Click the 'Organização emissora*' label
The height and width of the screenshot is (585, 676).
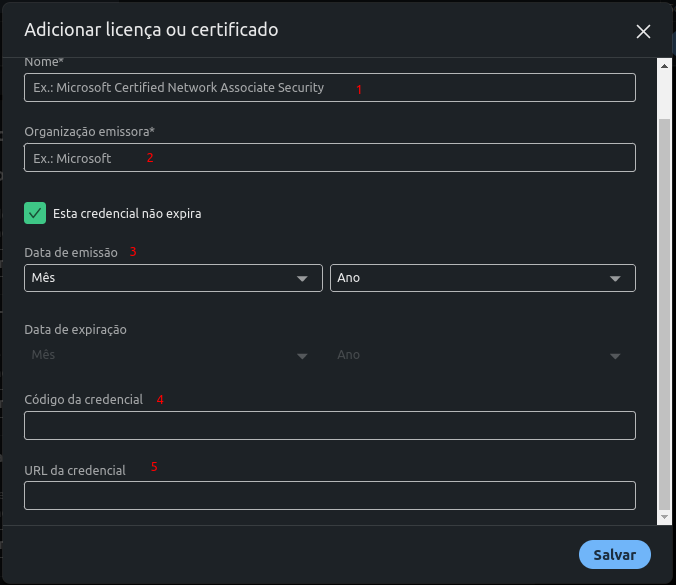tap(89, 132)
